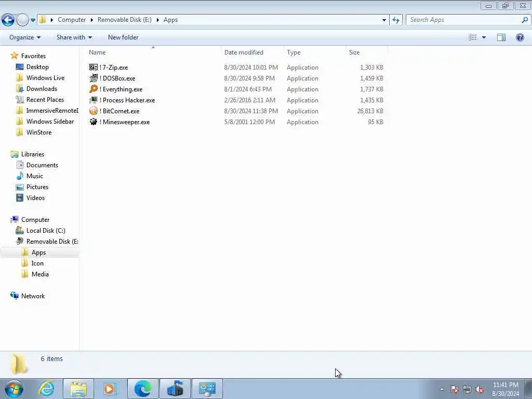
Task: Open Pictures library
Action: click(37, 187)
